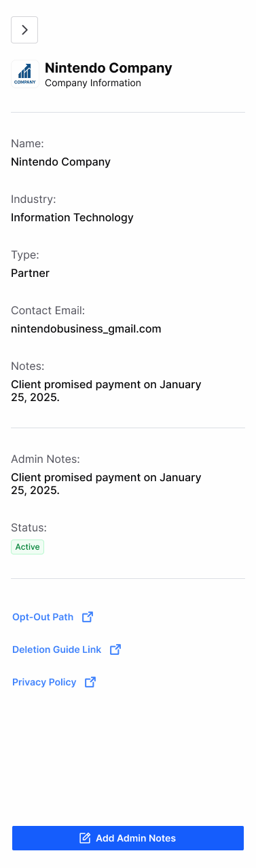
Task: Select the contact email nintendobusiness_gmail.com
Action: 86,329
